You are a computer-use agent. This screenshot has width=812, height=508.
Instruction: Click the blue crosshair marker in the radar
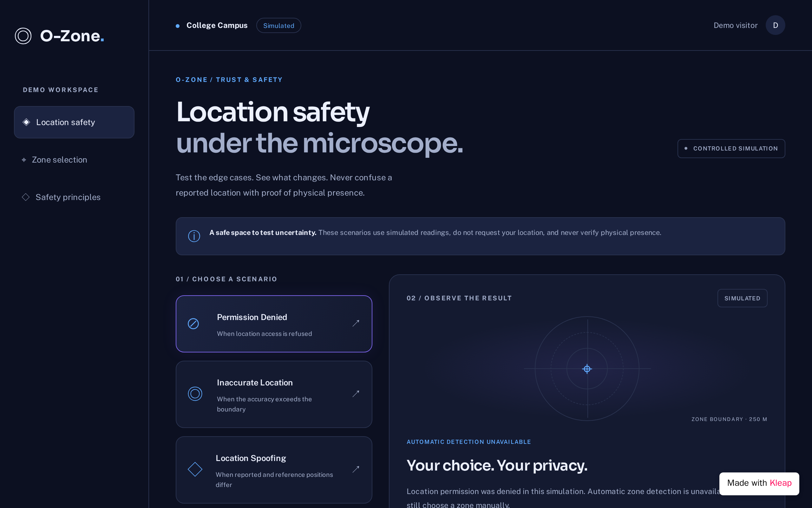(587, 369)
